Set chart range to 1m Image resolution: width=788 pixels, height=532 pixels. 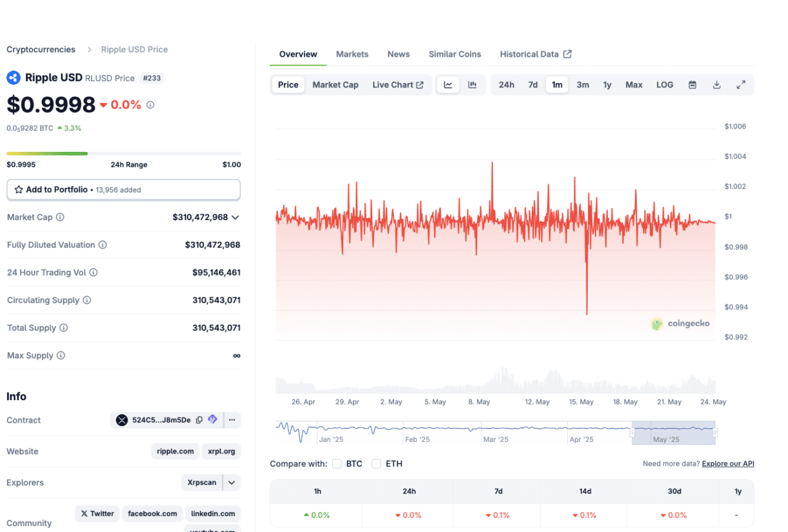pos(557,85)
